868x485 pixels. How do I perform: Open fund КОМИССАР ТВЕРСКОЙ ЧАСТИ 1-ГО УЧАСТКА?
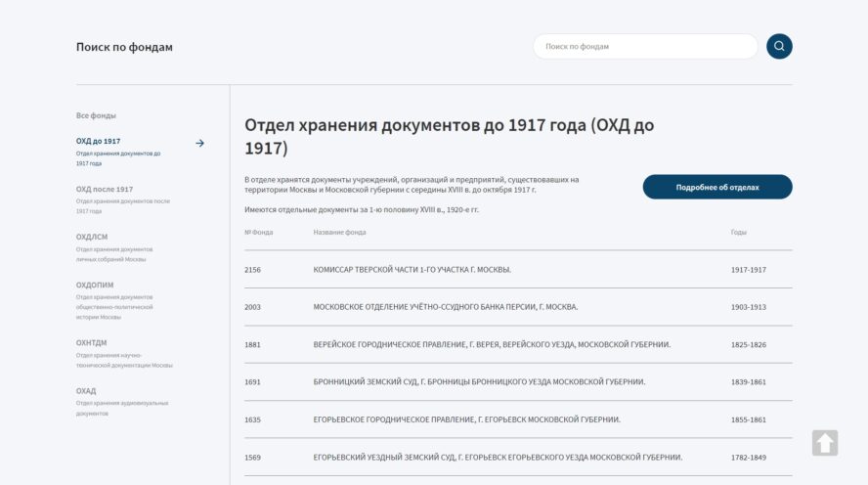pos(412,270)
